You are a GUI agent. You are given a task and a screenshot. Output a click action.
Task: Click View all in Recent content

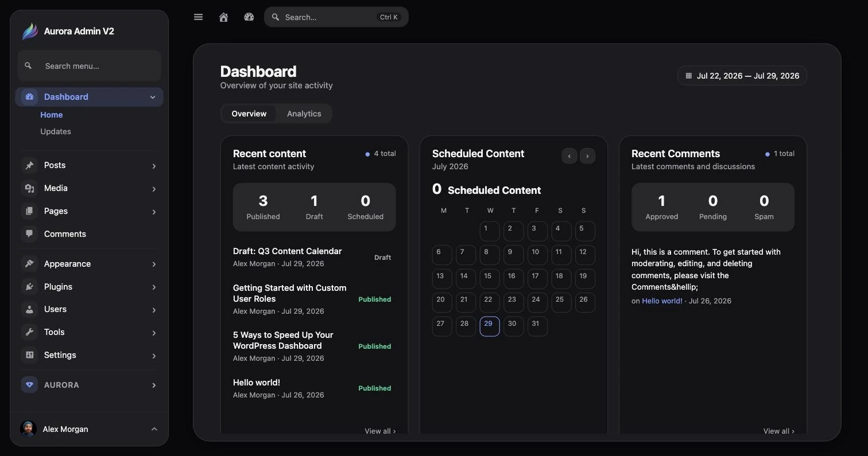[x=380, y=431]
